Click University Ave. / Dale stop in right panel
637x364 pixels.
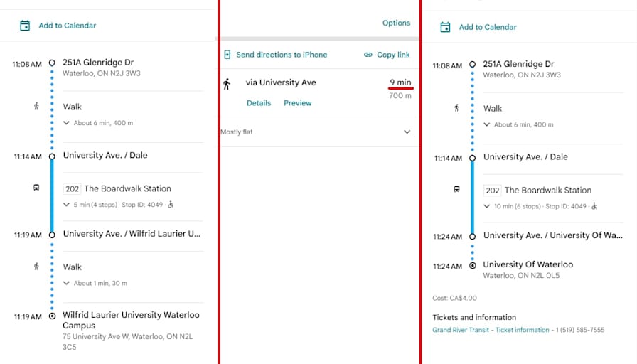coord(525,157)
